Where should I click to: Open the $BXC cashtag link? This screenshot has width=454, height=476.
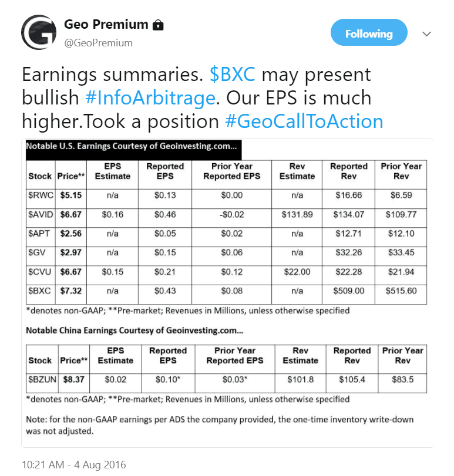233,75
